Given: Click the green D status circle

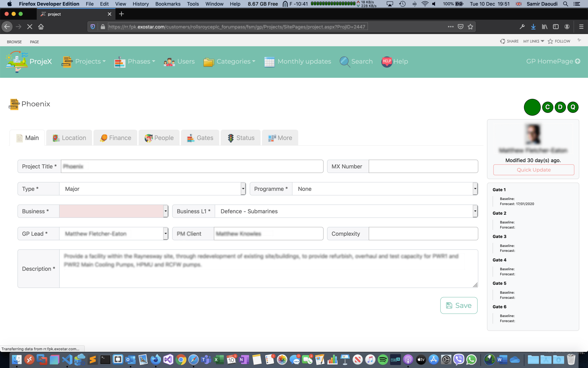Looking at the screenshot, I should point(560,107).
